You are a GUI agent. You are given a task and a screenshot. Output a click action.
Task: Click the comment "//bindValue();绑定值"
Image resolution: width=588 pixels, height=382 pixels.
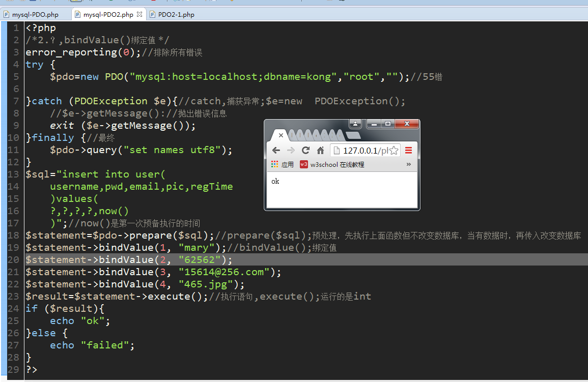tap(282, 248)
